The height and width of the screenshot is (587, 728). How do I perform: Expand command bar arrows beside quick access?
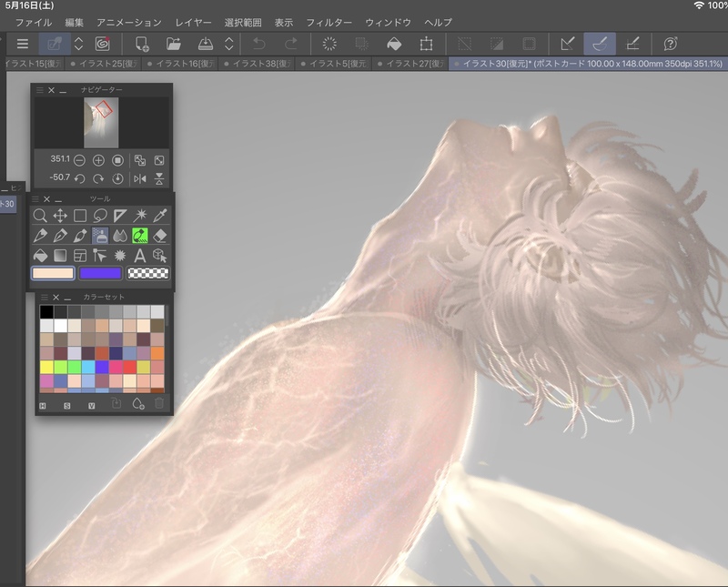tap(78, 44)
